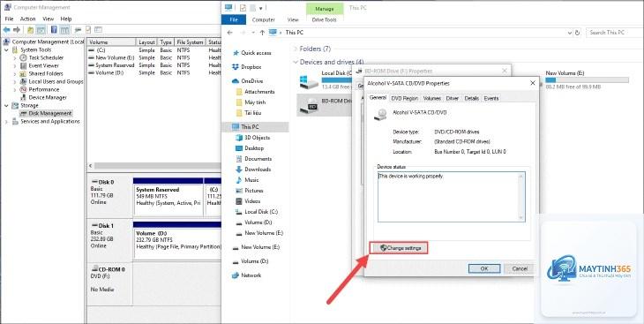644x324 pixels.
Task: Click Dropbox icon in Explorer sidebar
Action: 236,67
